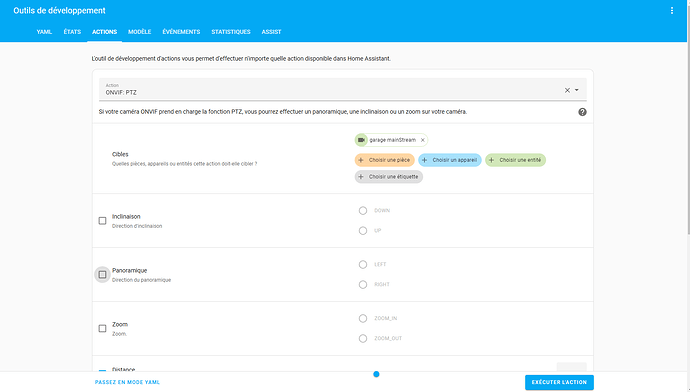The width and height of the screenshot is (690, 392).
Task: Choose a label with Choisir une étiquette
Action: (x=389, y=177)
